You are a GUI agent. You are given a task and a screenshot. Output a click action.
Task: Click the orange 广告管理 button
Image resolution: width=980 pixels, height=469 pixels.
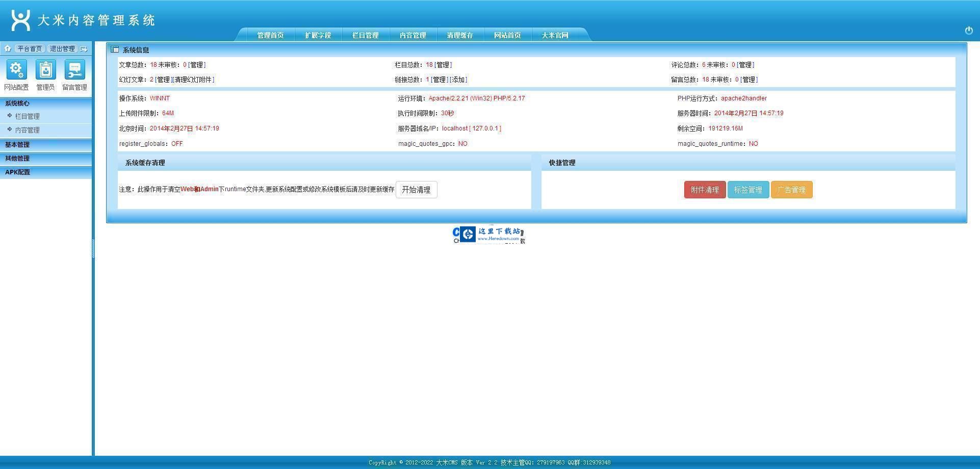(791, 189)
